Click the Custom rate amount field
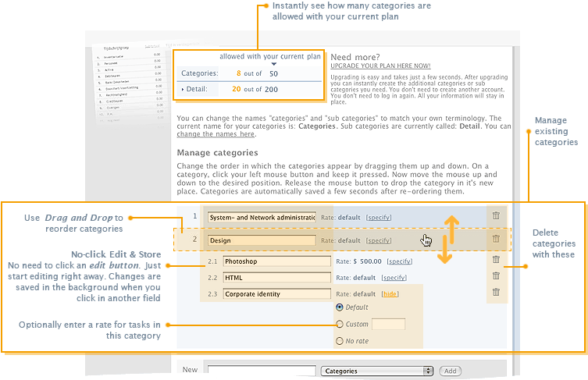Screen dimensions: 588x380 point(388,324)
